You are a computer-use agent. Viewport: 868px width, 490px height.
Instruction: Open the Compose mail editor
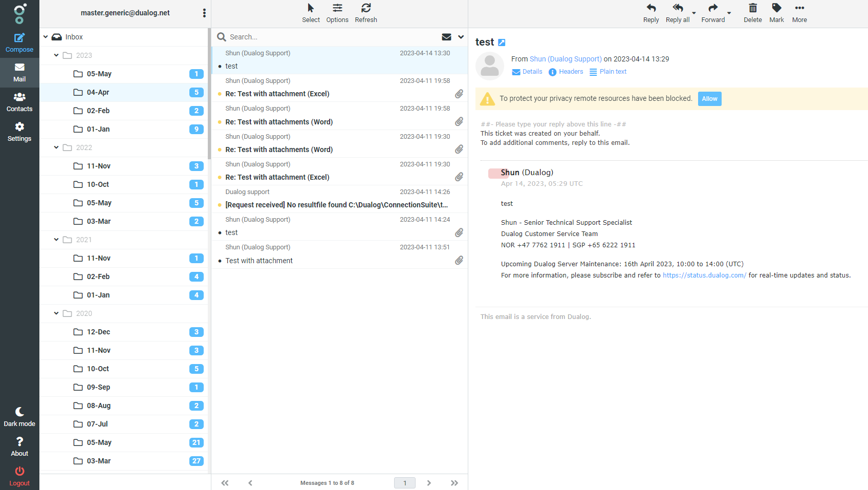tap(19, 43)
